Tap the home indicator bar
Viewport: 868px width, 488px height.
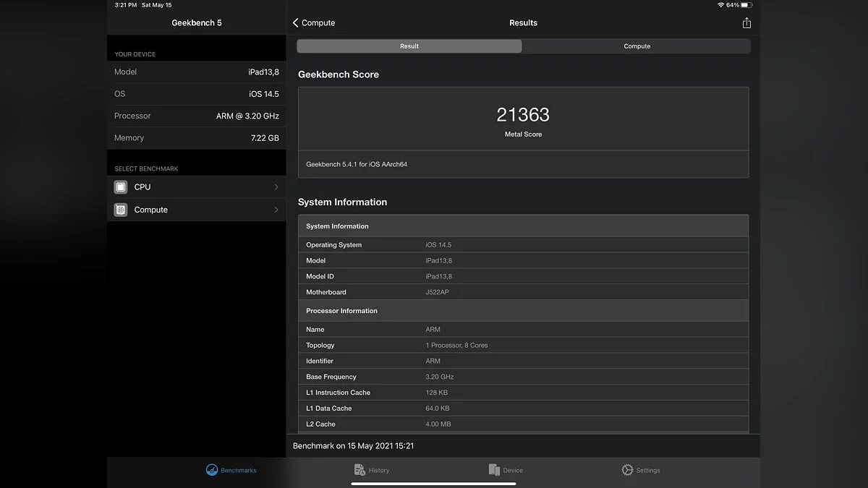coord(434,483)
